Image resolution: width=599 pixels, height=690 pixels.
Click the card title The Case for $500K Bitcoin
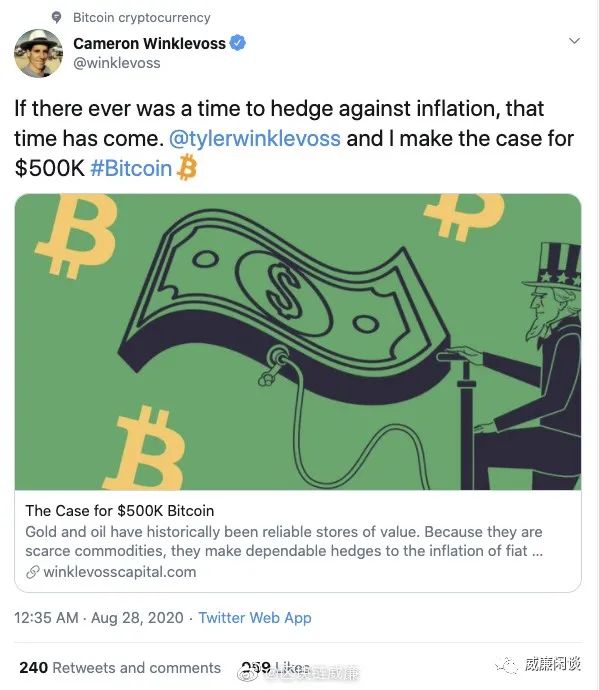point(120,511)
